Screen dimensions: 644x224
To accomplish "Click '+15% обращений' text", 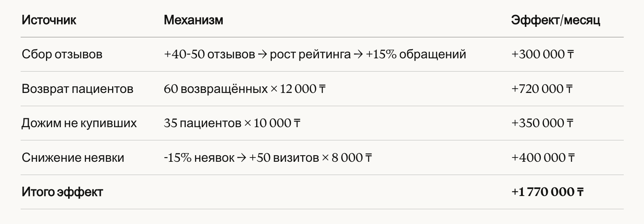I will (x=415, y=54).
